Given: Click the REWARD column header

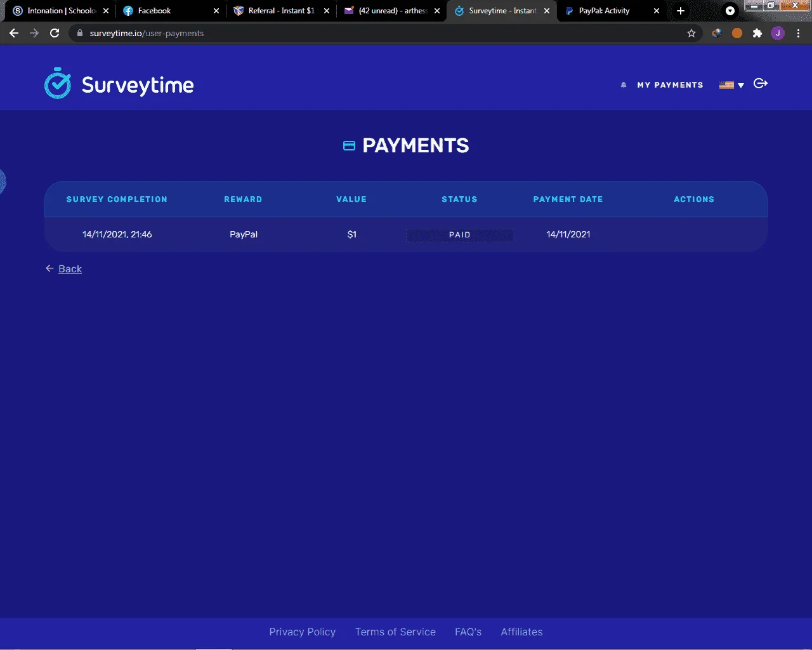Looking at the screenshot, I should click(x=243, y=199).
